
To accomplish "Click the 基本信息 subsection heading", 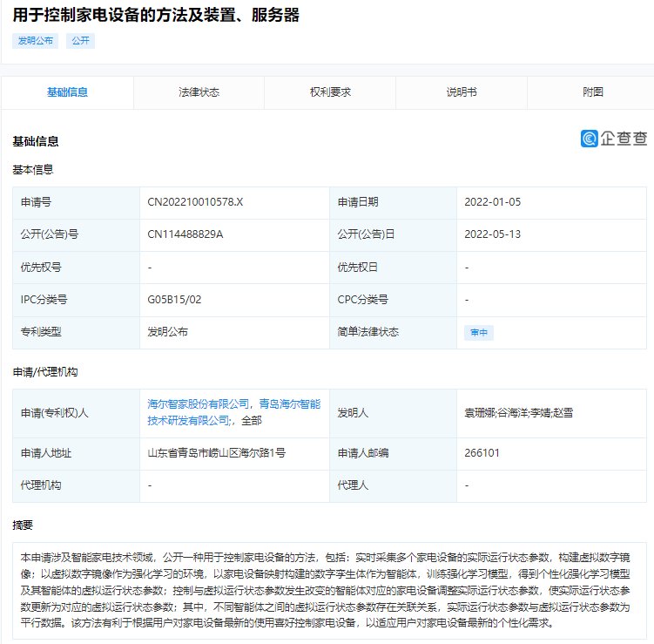I will 33,170.
